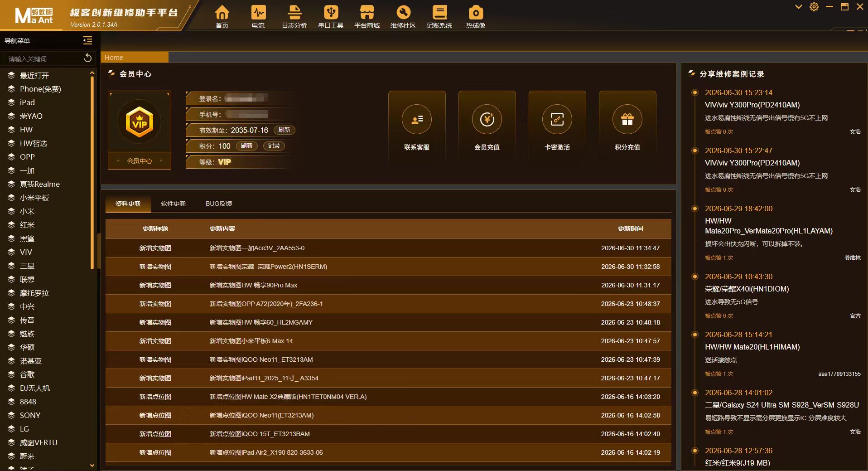This screenshot has width=868, height=471.
Task: Click the search reset refresh icon
Action: tap(88, 58)
